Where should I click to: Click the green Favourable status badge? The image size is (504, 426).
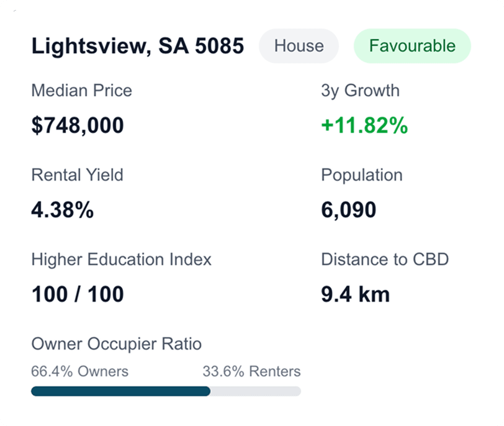pyautogui.click(x=412, y=46)
